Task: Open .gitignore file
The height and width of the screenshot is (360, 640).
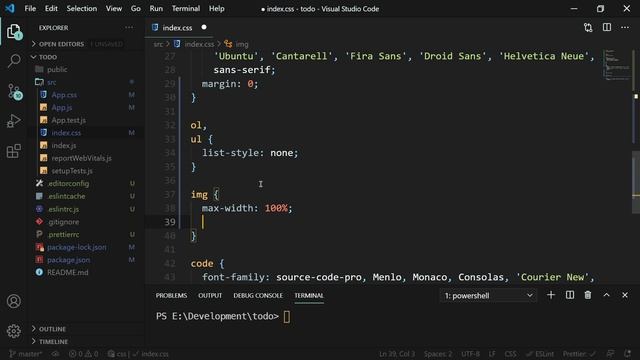Action: (63, 222)
